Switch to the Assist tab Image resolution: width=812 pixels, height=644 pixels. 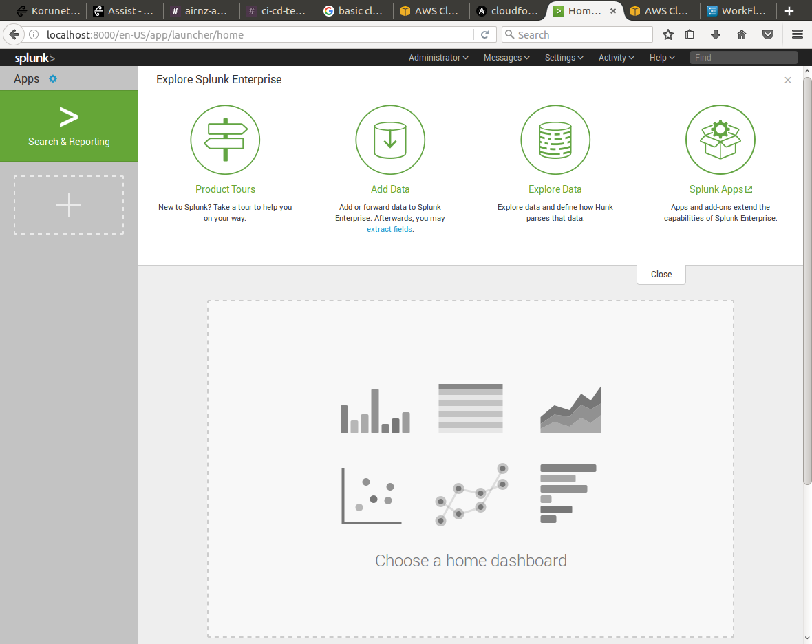point(125,11)
